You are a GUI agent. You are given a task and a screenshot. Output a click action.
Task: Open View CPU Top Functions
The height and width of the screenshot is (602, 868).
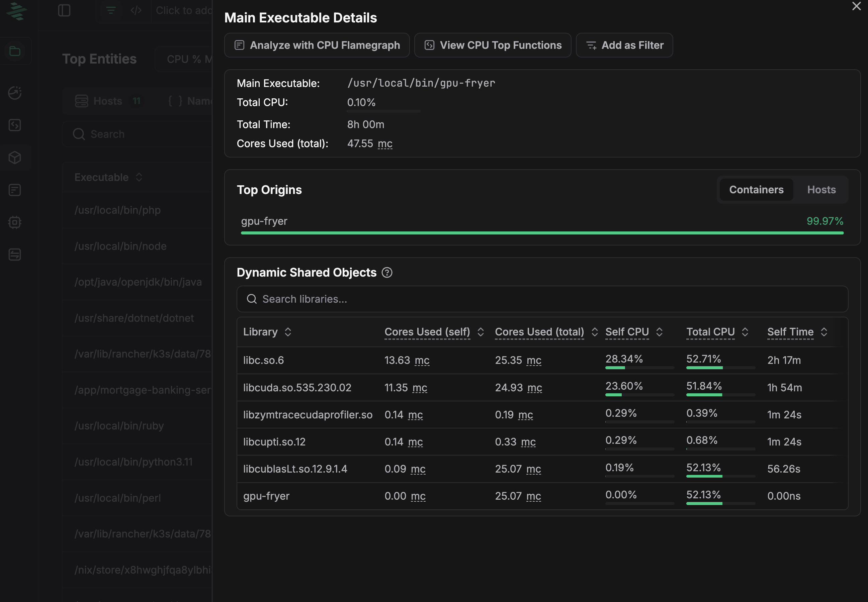tap(492, 45)
